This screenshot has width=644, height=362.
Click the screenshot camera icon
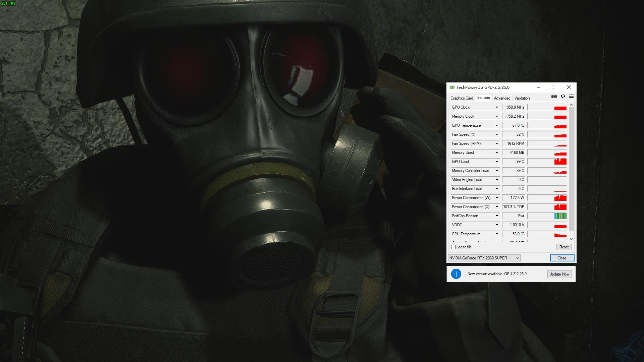pyautogui.click(x=554, y=97)
